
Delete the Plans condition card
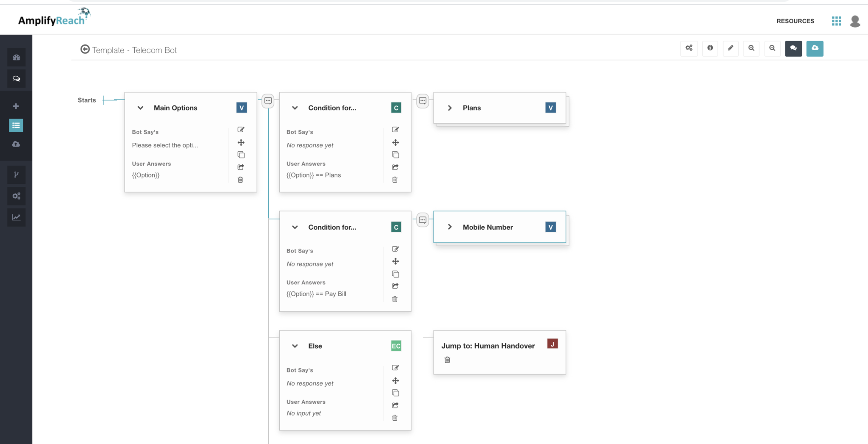tap(395, 180)
